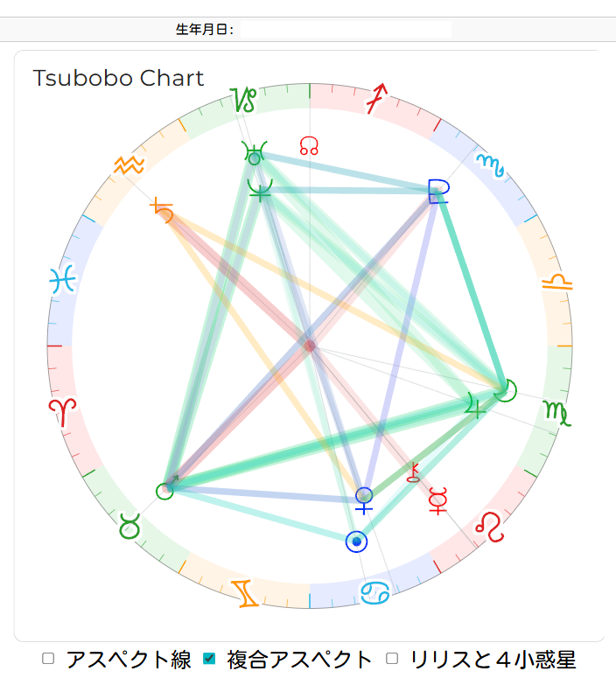Click the Capricorn zodiac sign symbol
The height and width of the screenshot is (678, 616).
tap(245, 100)
